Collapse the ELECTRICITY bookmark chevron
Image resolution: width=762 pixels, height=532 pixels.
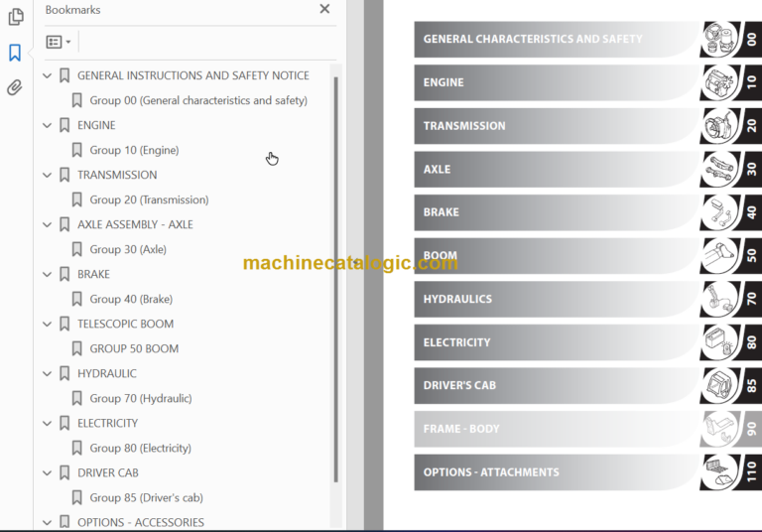click(x=48, y=423)
